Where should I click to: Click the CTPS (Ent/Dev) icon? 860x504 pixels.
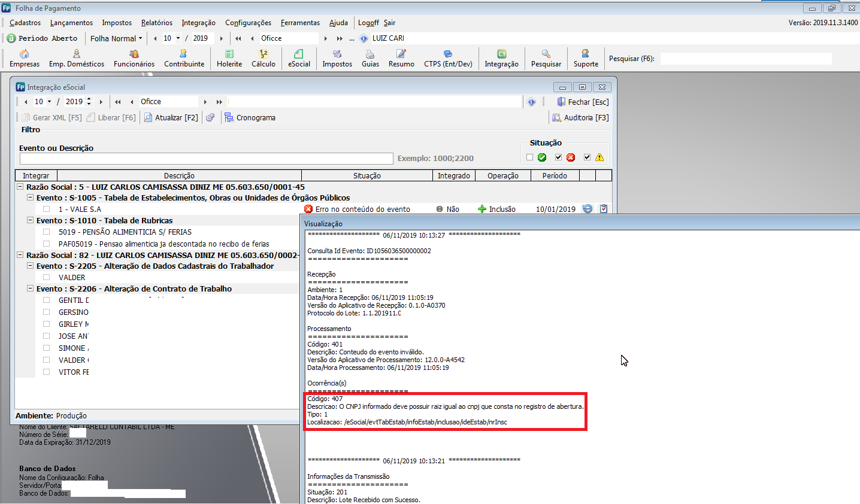pyautogui.click(x=448, y=58)
